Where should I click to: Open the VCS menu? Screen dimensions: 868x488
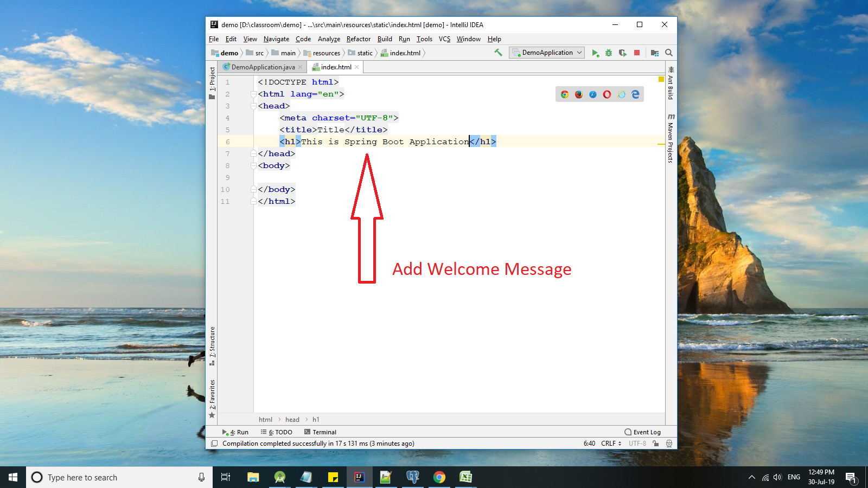click(x=444, y=39)
